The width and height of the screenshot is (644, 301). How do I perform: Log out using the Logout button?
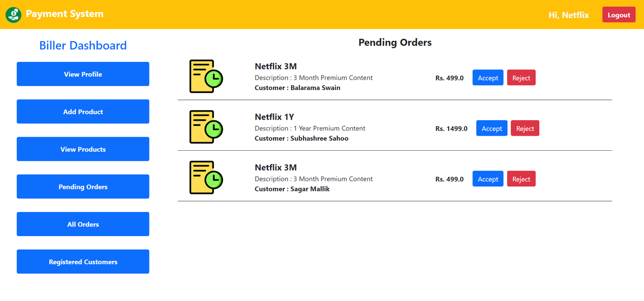tap(618, 15)
